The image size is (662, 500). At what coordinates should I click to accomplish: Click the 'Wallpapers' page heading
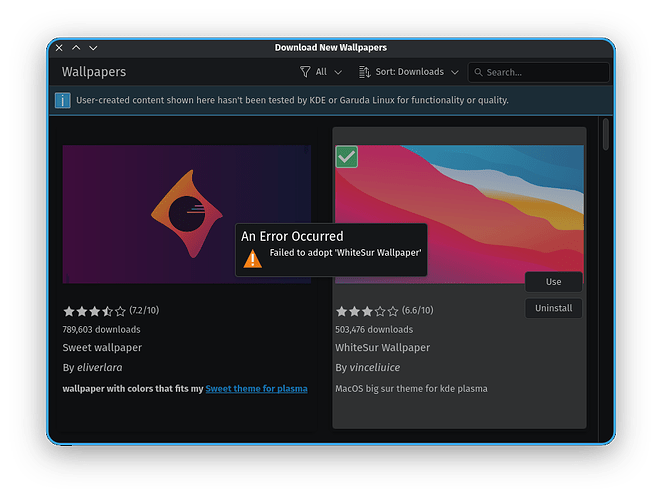94,72
